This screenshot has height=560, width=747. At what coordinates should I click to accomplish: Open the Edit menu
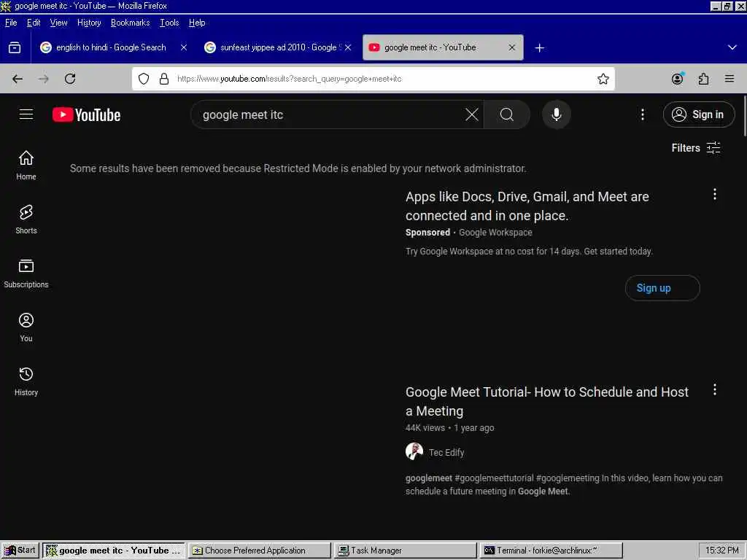point(34,23)
